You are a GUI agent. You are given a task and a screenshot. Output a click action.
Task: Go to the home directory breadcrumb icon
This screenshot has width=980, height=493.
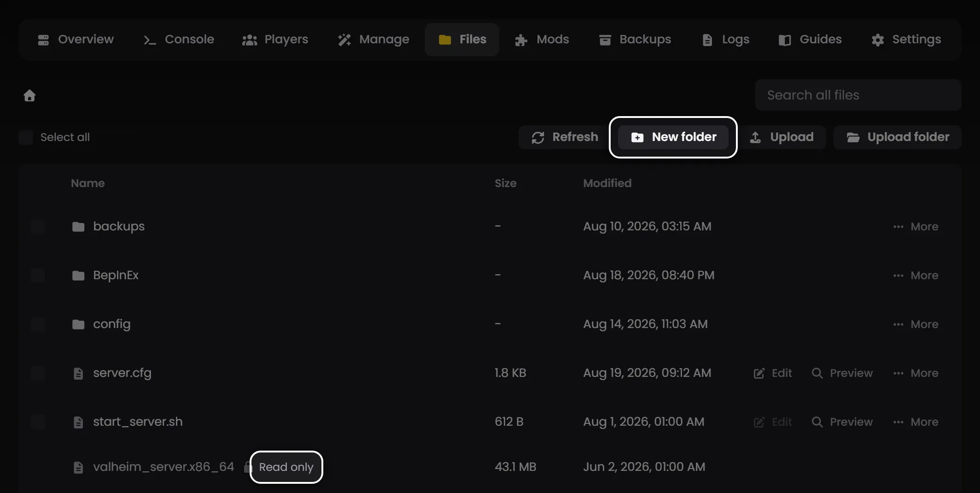coord(29,95)
